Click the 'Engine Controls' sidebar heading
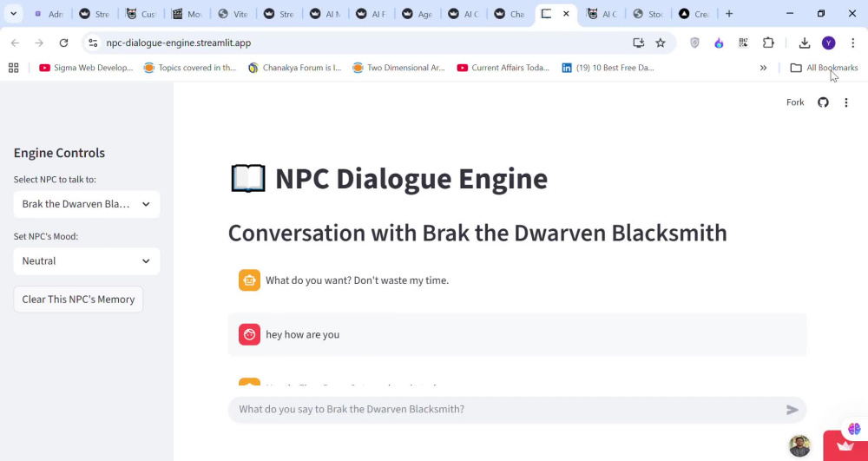 (59, 153)
